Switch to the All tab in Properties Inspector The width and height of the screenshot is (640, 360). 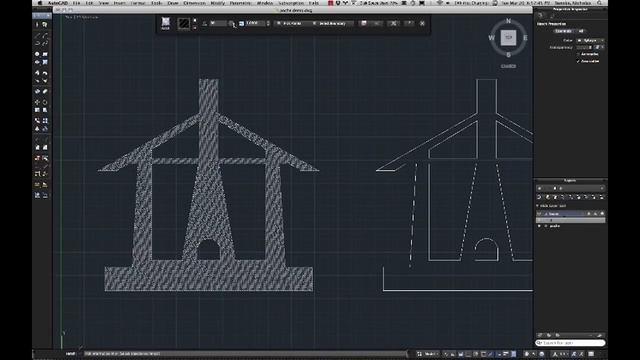581,31
